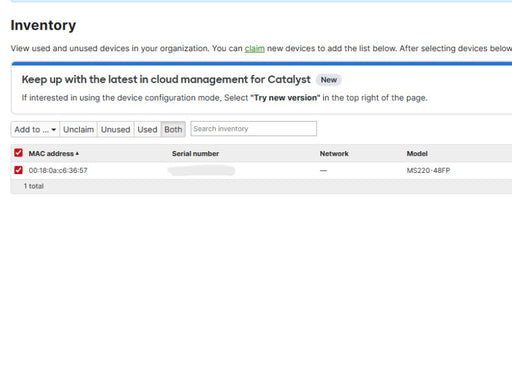Uncheck the device 00:18:0a:c6:36:57 row checkbox
The image size is (512, 377).
(x=18, y=170)
